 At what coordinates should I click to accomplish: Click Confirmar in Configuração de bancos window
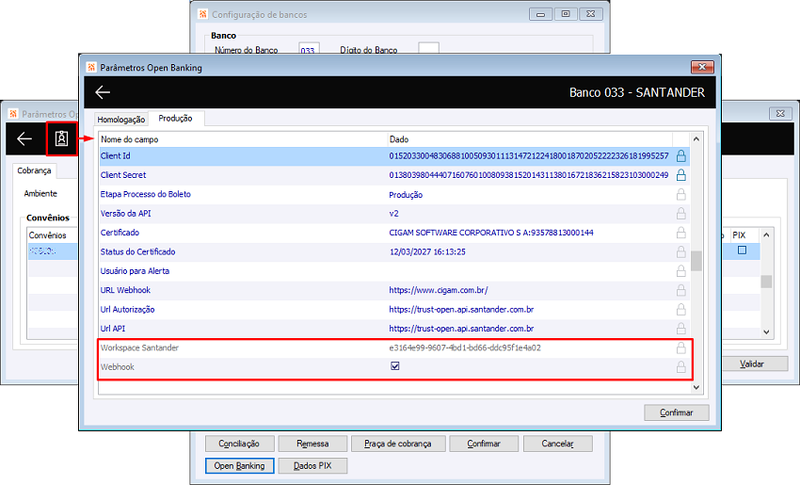pyautogui.click(x=484, y=444)
